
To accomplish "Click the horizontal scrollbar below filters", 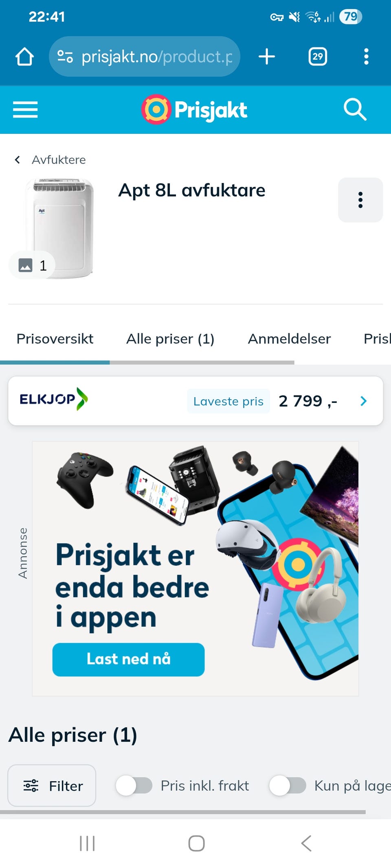I will [183, 812].
